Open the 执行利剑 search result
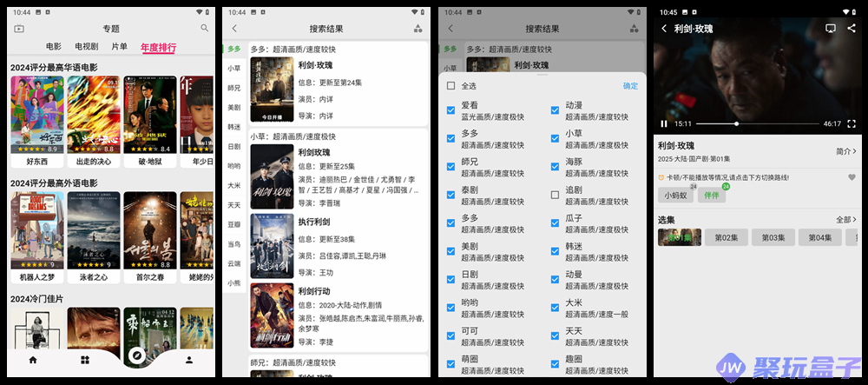Image resolution: width=868 pixels, height=385 pixels. (x=339, y=247)
